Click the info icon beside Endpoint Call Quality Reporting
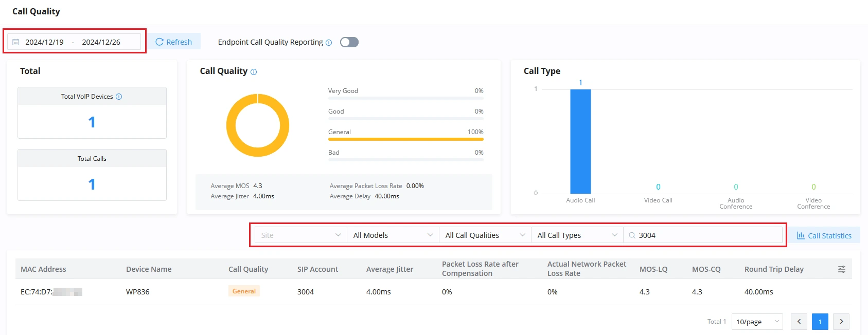The height and width of the screenshot is (335, 868). [x=329, y=43]
